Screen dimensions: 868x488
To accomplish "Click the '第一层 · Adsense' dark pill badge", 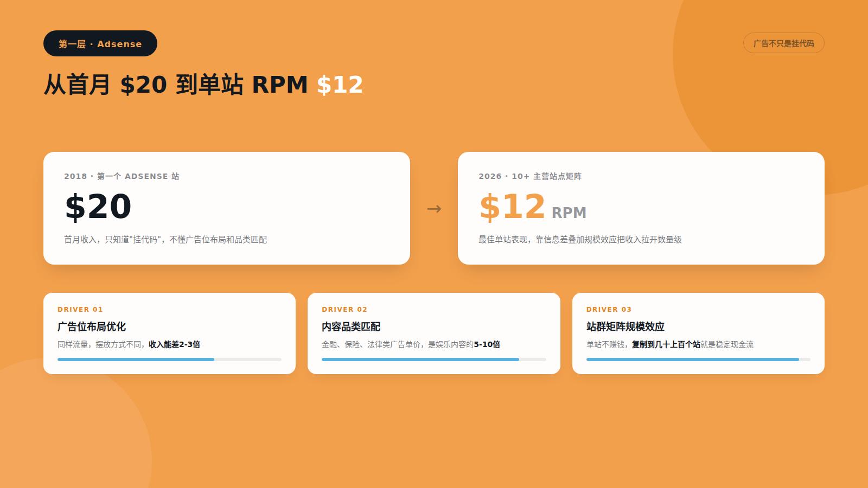I will pos(100,43).
